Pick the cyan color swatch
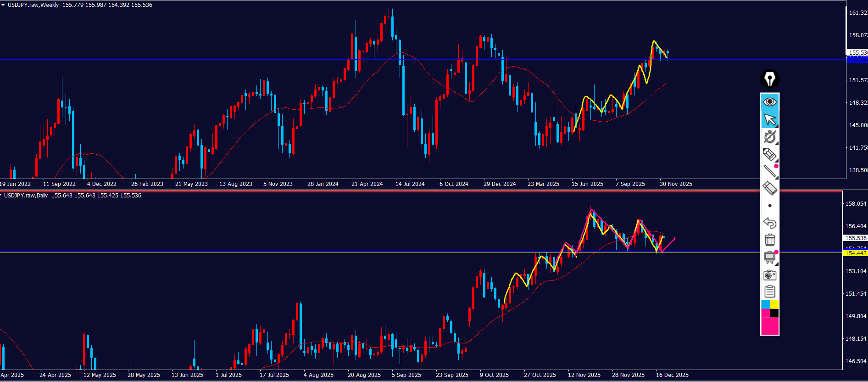 765,304
